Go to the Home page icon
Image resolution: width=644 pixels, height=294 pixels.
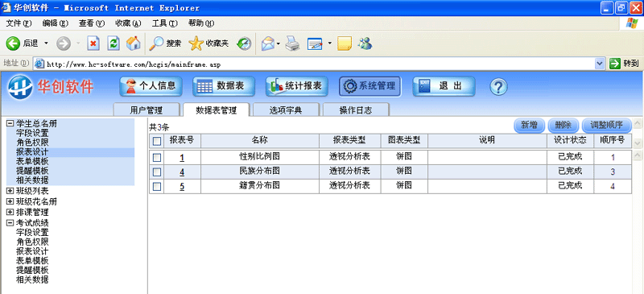[x=133, y=43]
